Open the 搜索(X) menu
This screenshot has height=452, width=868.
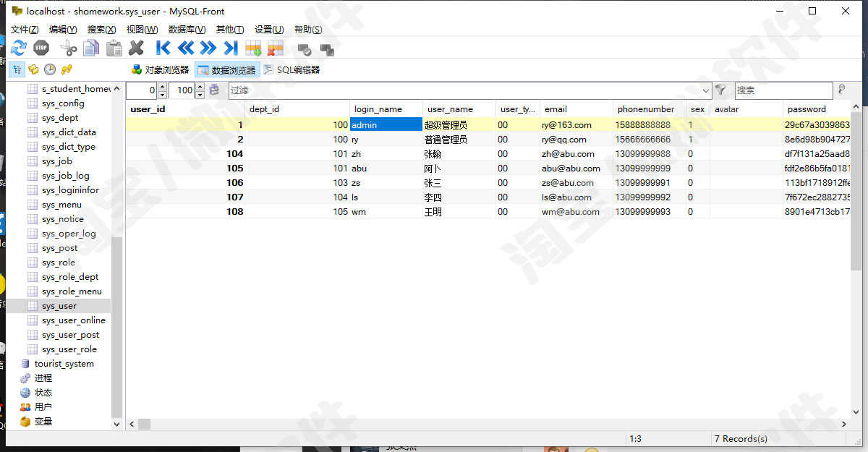[x=101, y=29]
